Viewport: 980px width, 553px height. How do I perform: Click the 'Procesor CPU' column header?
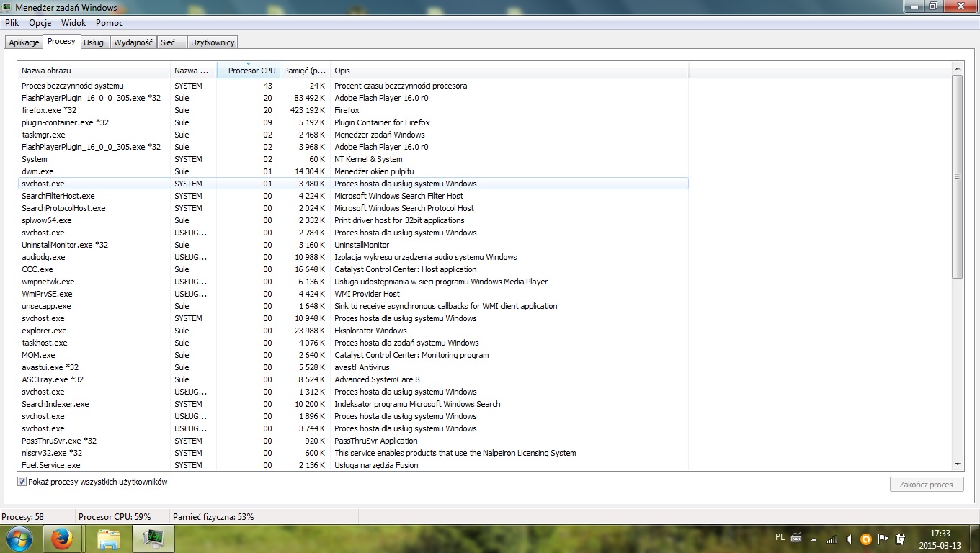tap(249, 71)
